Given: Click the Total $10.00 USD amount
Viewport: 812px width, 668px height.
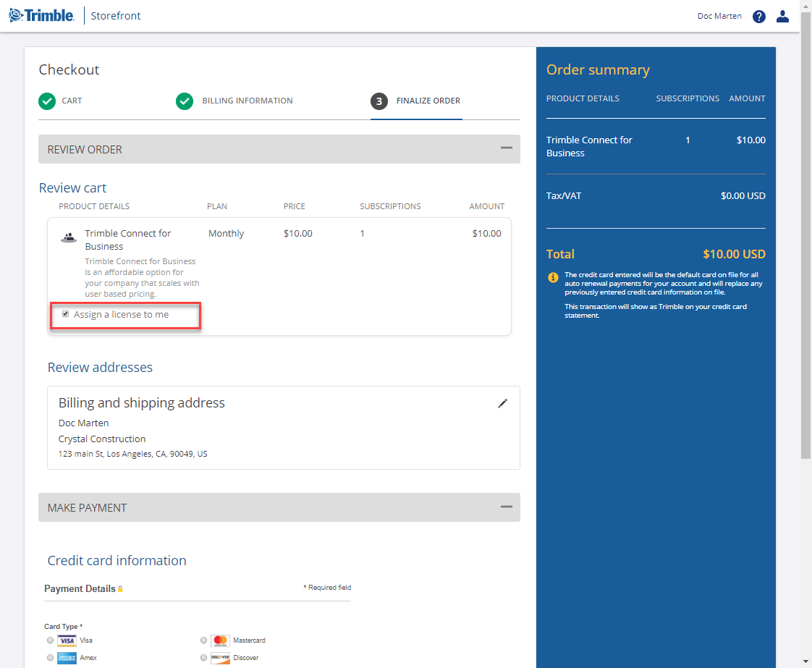Looking at the screenshot, I should click(734, 254).
